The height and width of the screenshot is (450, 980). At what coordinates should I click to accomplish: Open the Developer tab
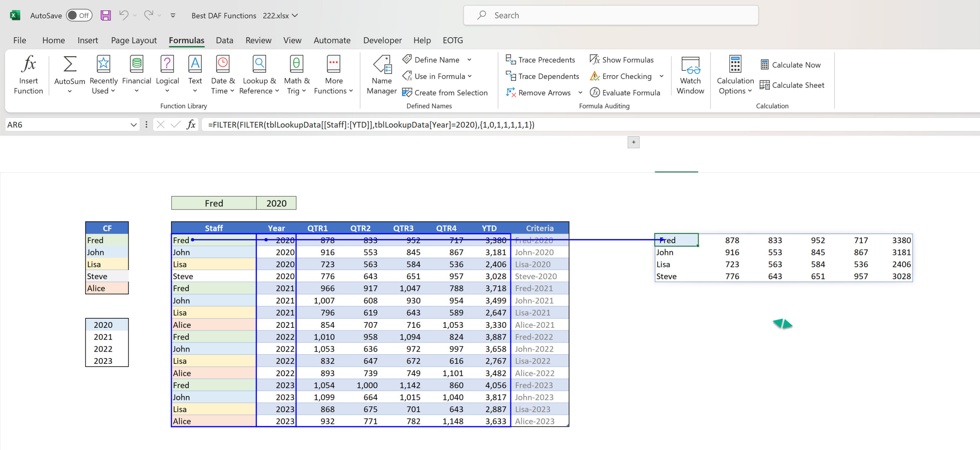382,40
